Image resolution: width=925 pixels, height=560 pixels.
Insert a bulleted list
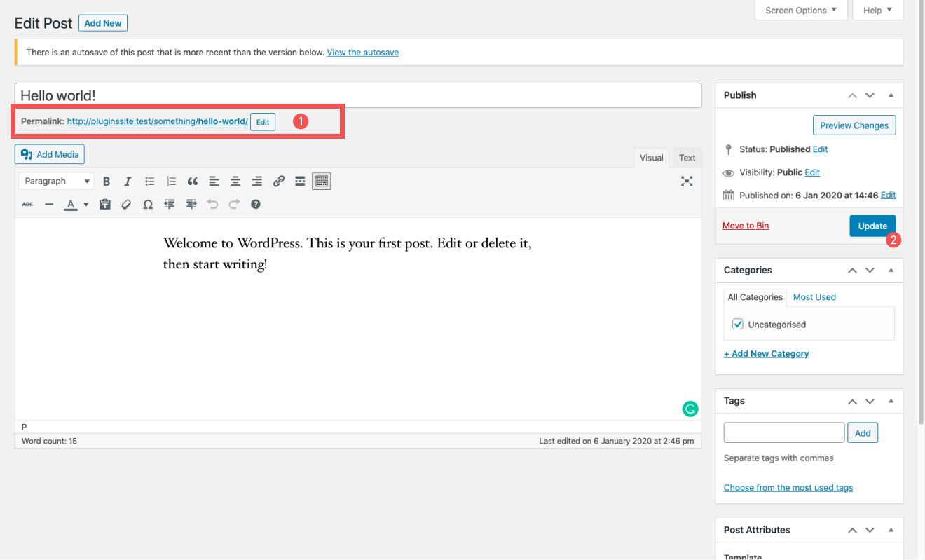tap(149, 181)
